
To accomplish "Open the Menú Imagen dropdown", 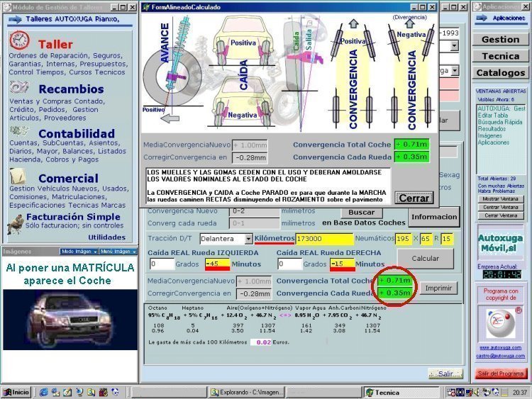I will point(118,251).
